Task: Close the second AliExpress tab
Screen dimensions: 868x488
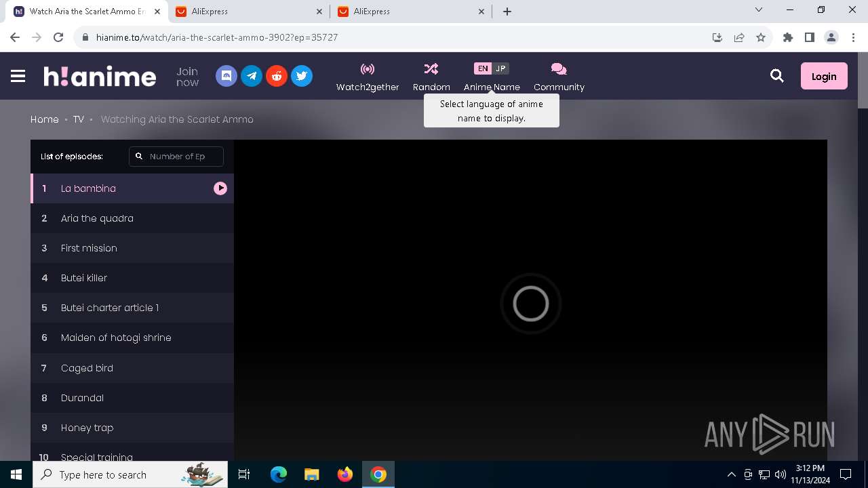Action: point(481,12)
